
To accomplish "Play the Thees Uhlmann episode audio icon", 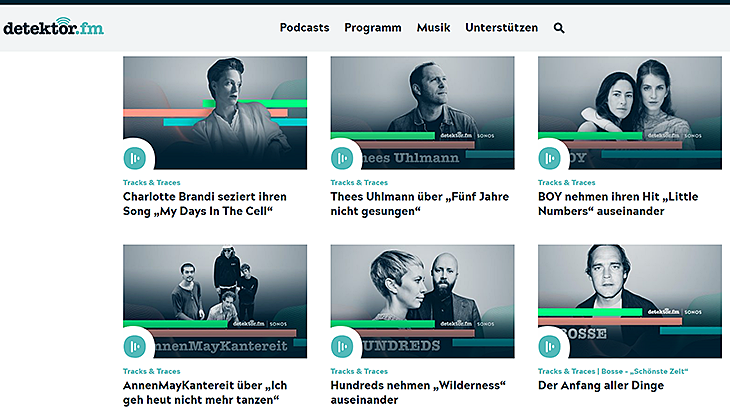I will [342, 158].
